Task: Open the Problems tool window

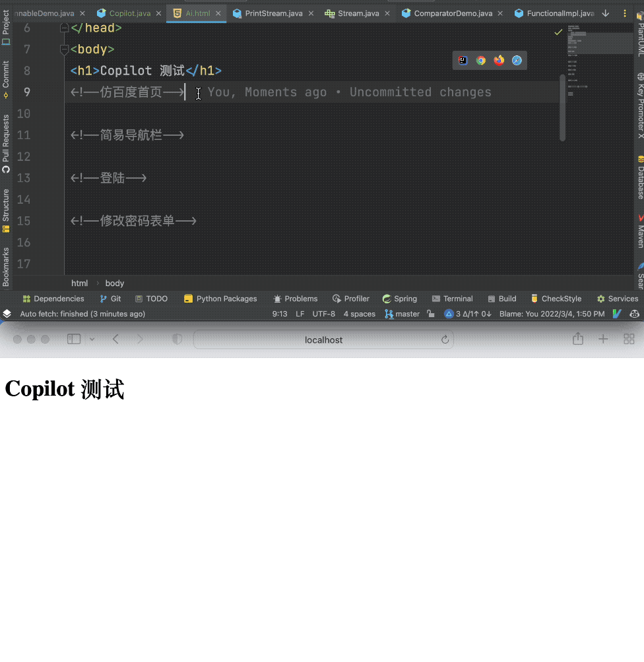Action: tap(296, 299)
